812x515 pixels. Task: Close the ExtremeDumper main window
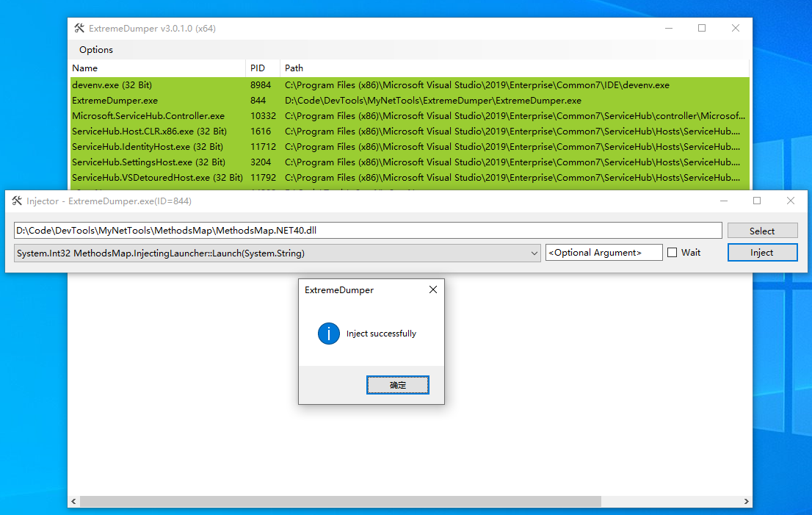point(736,28)
